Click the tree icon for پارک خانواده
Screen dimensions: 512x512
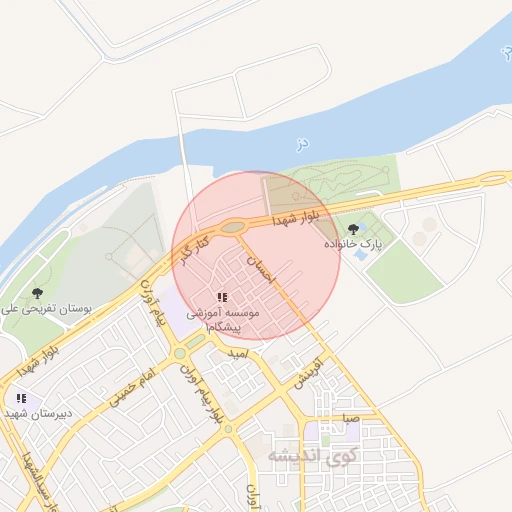pos(353,229)
